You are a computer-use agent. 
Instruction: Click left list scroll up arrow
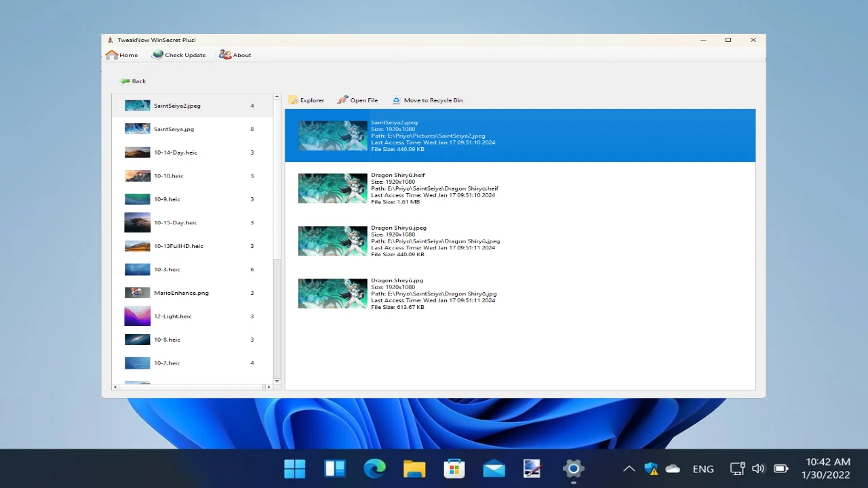coord(277,97)
